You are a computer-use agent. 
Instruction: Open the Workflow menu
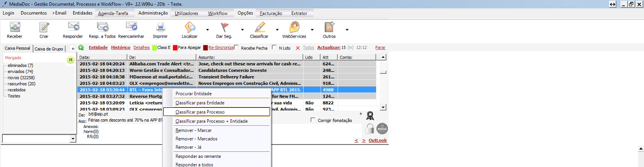218,13
